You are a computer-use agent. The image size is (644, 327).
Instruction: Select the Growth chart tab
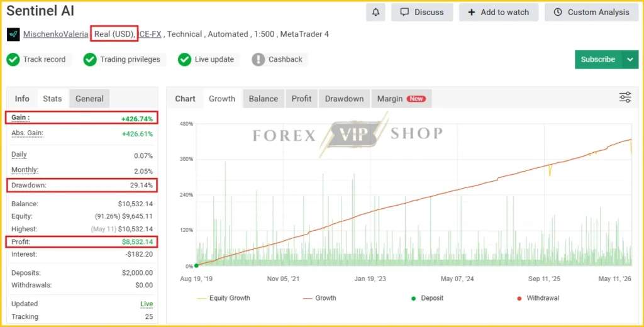[222, 99]
